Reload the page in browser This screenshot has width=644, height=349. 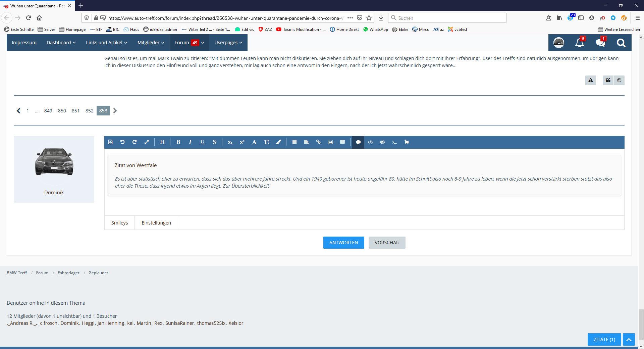tap(29, 18)
